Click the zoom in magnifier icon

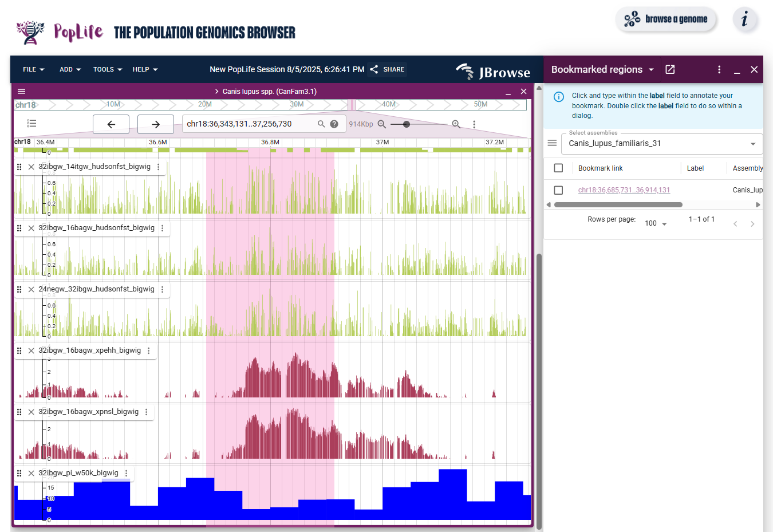point(456,124)
